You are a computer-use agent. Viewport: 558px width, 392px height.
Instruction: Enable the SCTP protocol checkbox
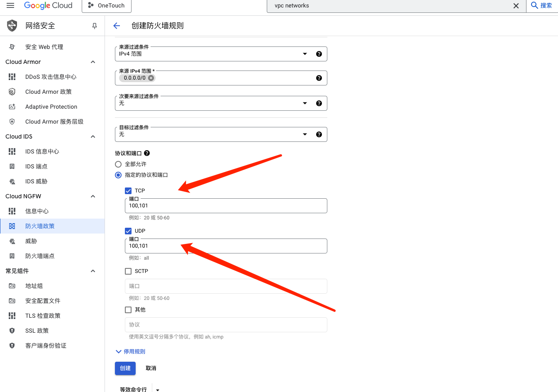pos(128,271)
